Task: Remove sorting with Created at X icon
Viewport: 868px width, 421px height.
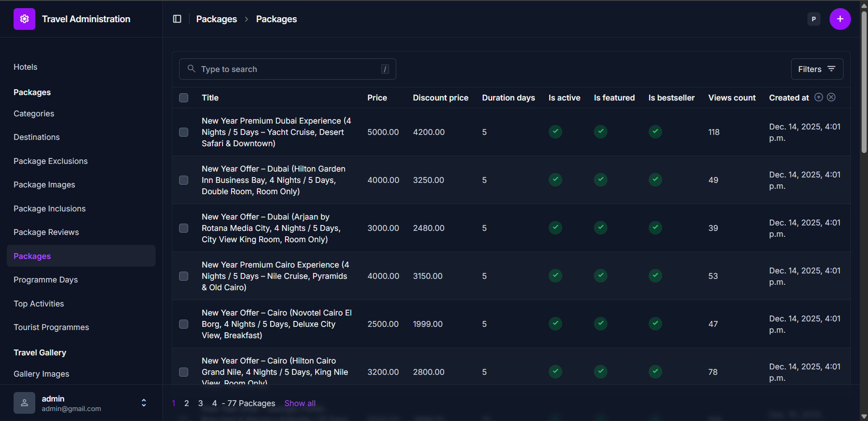Action: tap(831, 97)
